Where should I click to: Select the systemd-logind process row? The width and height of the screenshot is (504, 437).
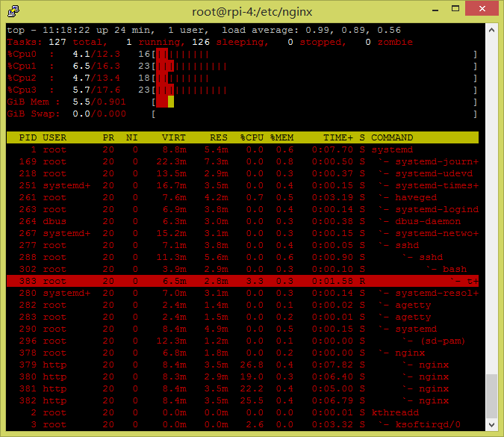tap(243, 209)
